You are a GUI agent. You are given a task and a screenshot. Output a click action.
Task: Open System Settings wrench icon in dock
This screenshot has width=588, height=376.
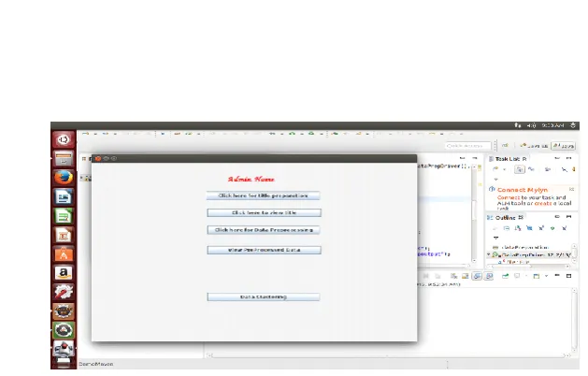tap(64, 292)
